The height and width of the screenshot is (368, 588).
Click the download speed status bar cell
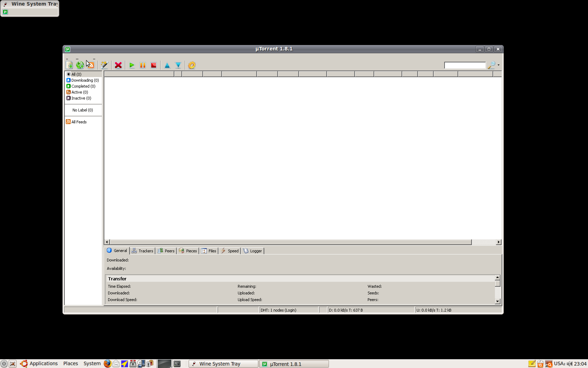[371, 310]
